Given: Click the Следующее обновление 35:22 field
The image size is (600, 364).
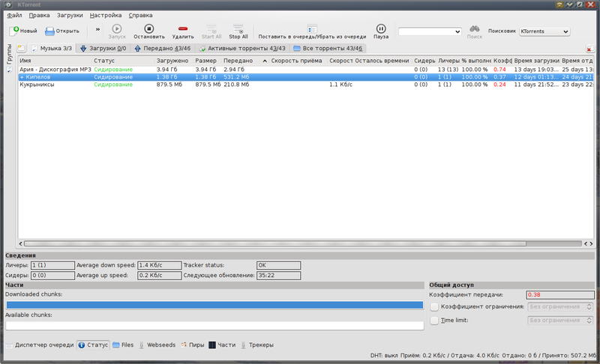Looking at the screenshot, I should [278, 276].
